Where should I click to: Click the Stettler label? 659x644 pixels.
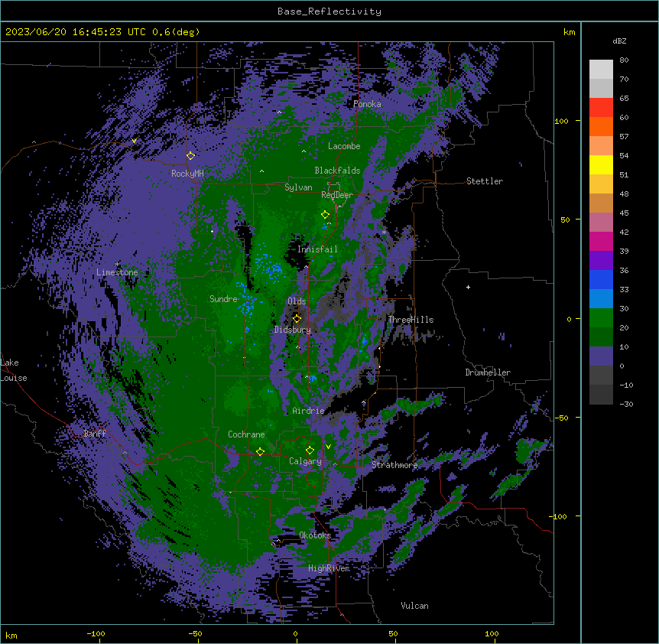click(x=485, y=181)
